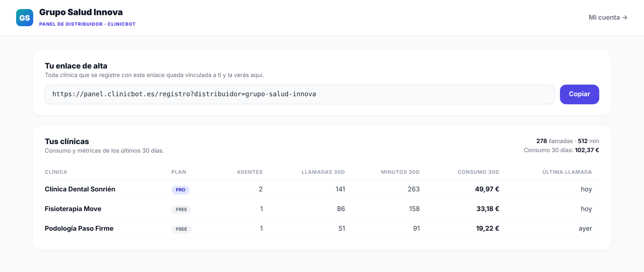644x272 pixels.
Task: Click the 91 minutes value
Action: (416, 229)
